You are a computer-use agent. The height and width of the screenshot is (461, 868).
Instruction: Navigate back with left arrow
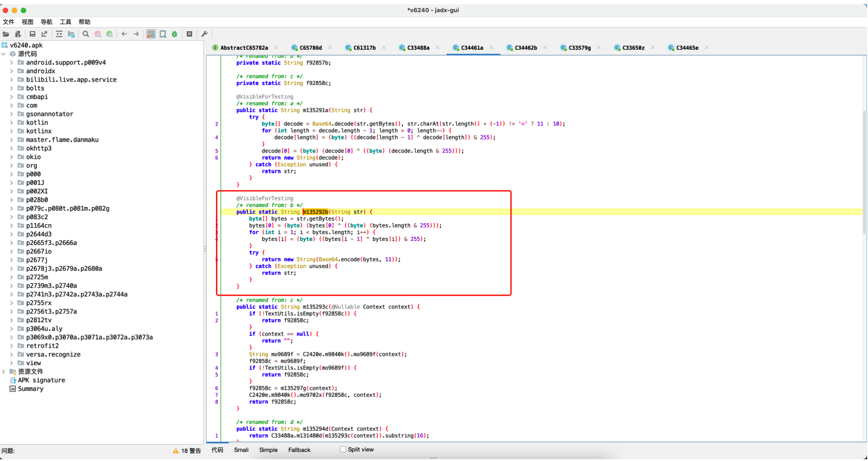124,34
